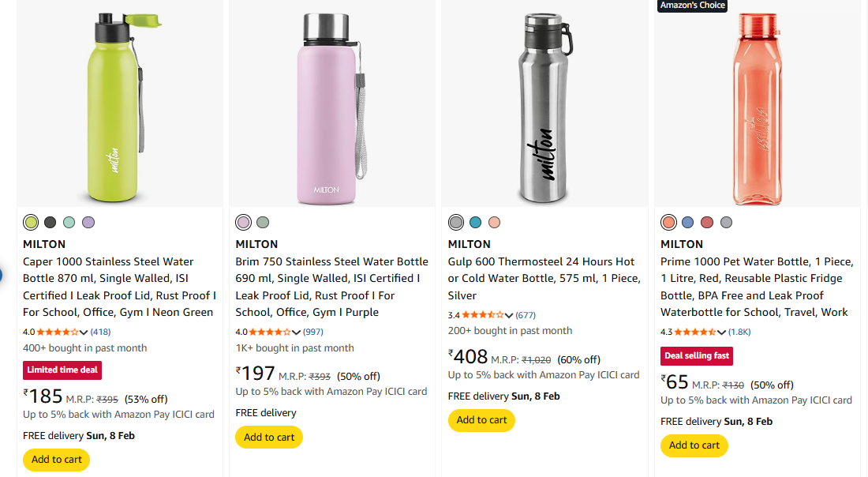The height and width of the screenshot is (477, 868).
Task: Select grey swatch for Prime 1000 bottle
Action: point(726,222)
